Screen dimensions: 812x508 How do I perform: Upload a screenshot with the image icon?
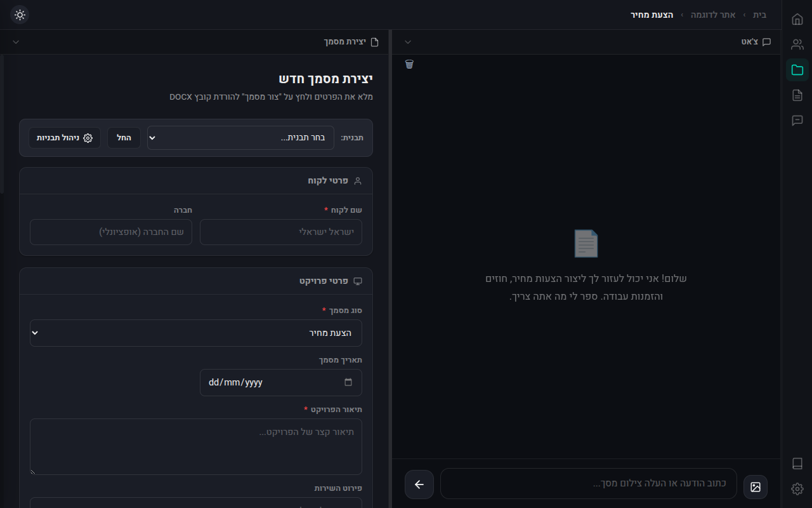click(756, 487)
